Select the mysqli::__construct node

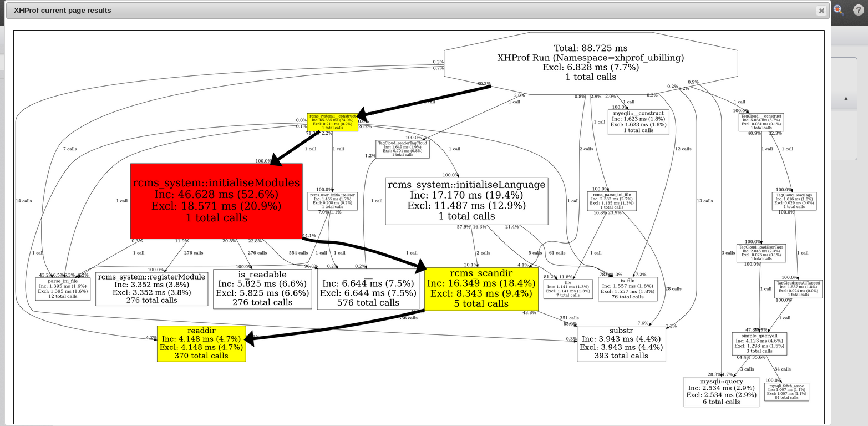pos(638,121)
